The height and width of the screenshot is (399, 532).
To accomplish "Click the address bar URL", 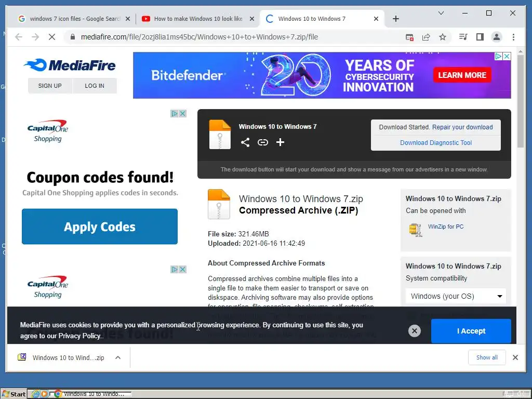I will pos(199,37).
